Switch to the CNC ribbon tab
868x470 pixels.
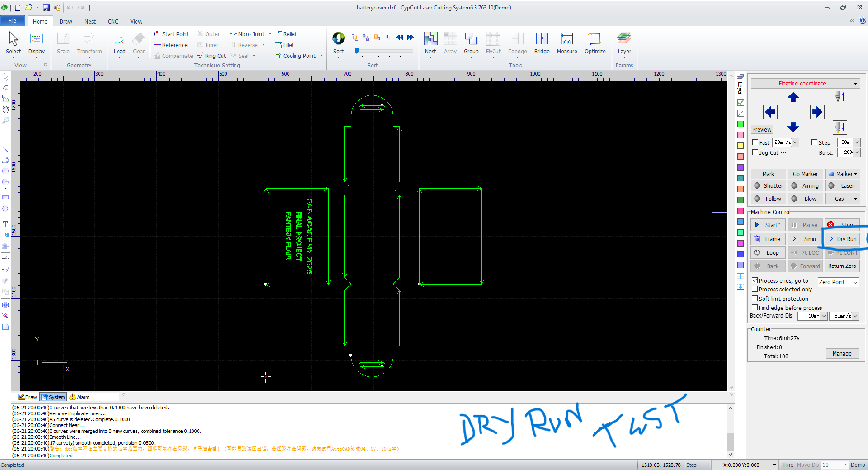point(113,21)
